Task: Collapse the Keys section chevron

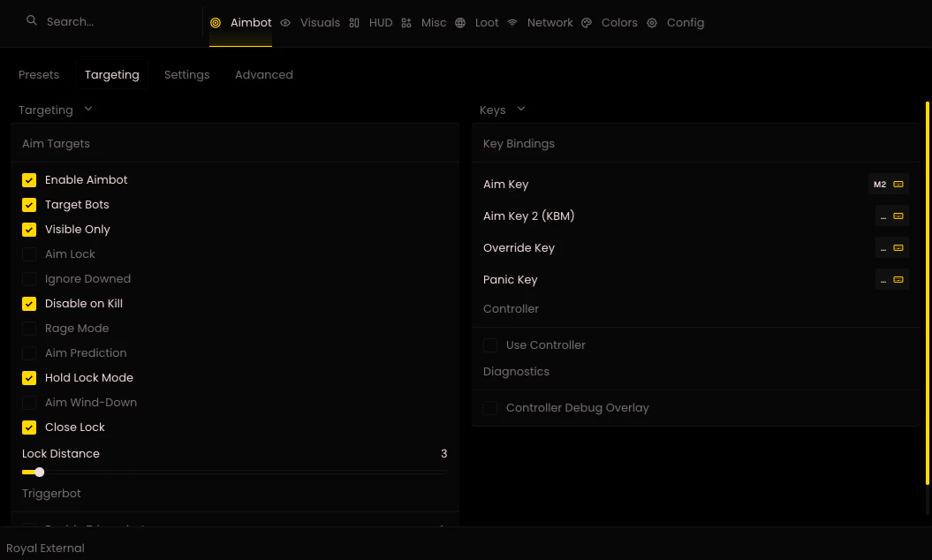Action: (x=521, y=109)
